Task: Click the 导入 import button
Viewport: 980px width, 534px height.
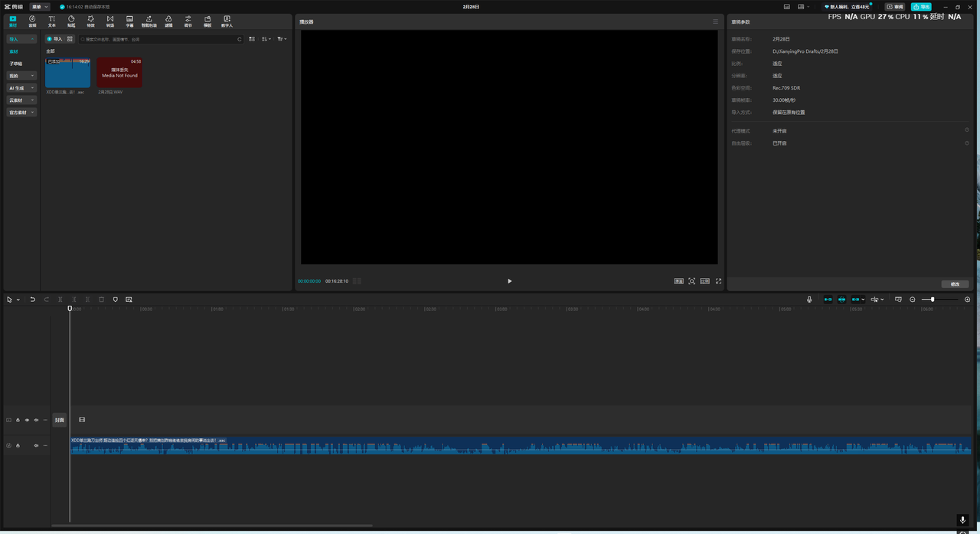Action: point(54,39)
